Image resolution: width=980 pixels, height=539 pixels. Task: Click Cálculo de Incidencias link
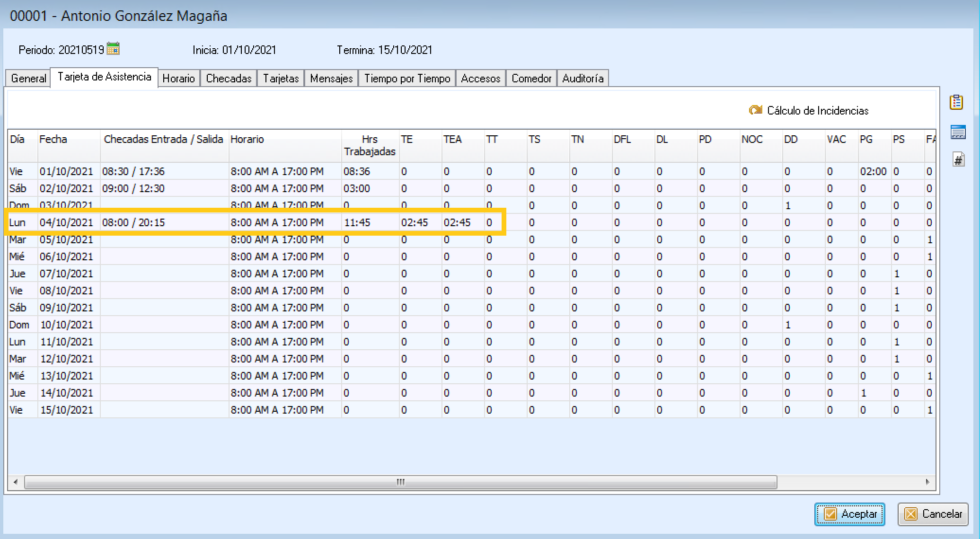(x=817, y=111)
